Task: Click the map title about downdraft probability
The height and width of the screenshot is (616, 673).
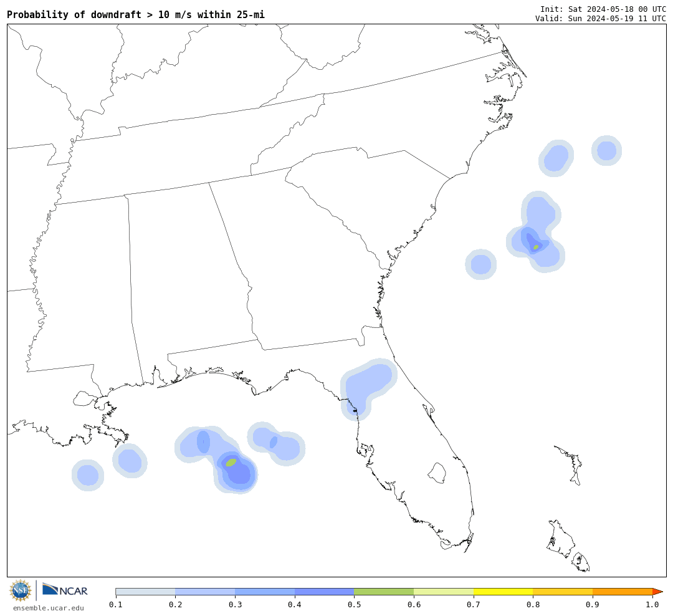Action: [136, 14]
